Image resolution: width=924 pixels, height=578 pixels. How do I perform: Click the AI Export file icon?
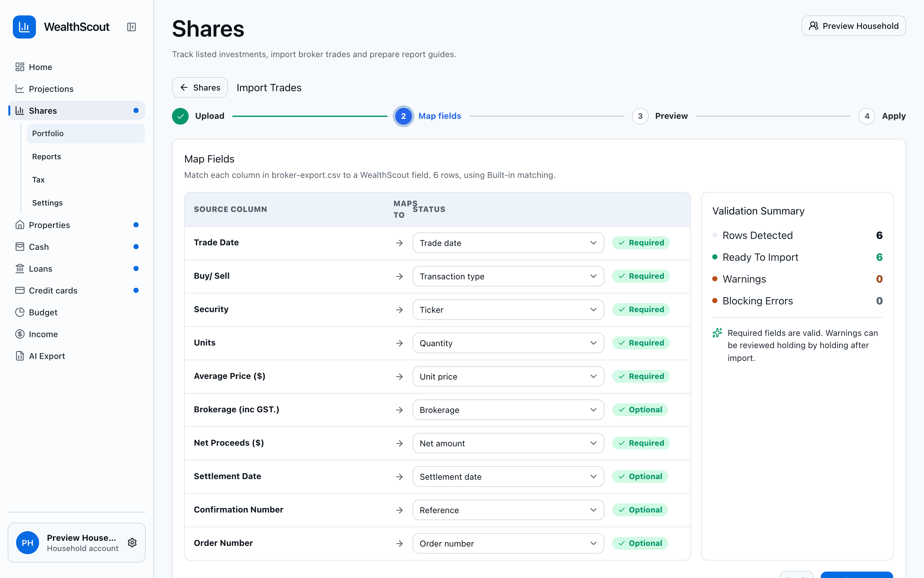[x=20, y=355]
